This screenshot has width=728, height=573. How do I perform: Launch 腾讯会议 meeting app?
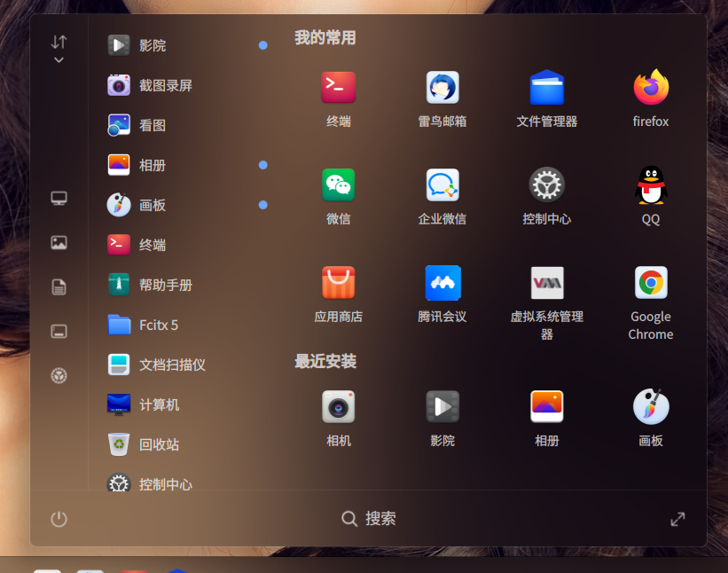click(442, 282)
